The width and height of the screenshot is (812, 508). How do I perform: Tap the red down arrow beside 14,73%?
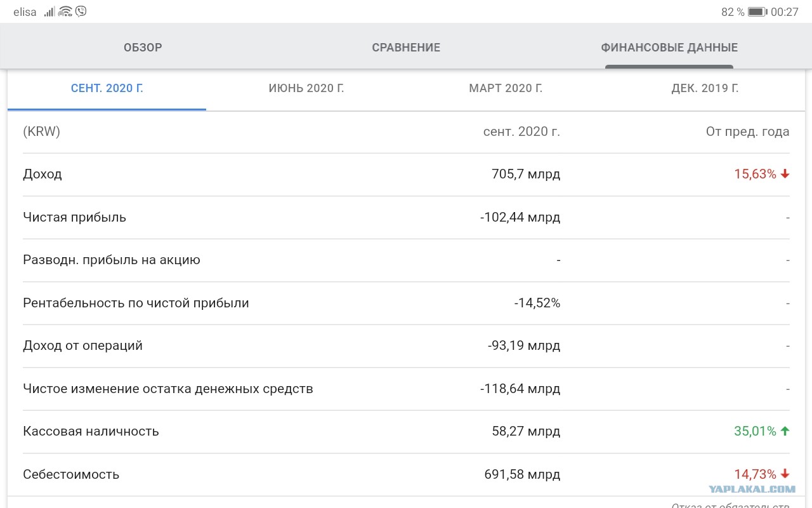[785, 474]
